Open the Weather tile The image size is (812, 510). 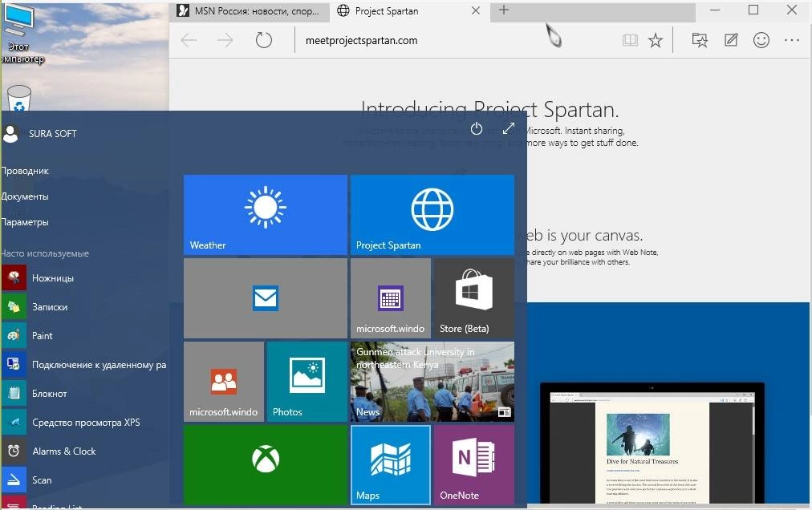click(265, 215)
